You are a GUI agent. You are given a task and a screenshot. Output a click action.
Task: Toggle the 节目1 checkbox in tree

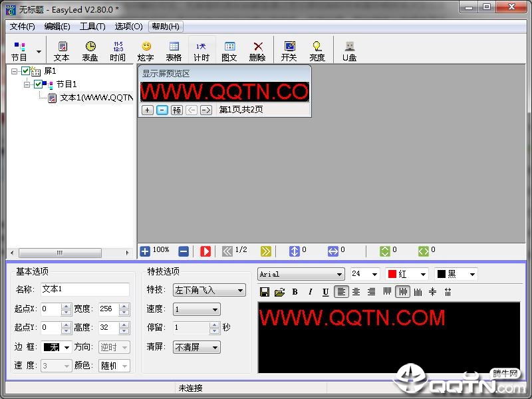click(38, 84)
